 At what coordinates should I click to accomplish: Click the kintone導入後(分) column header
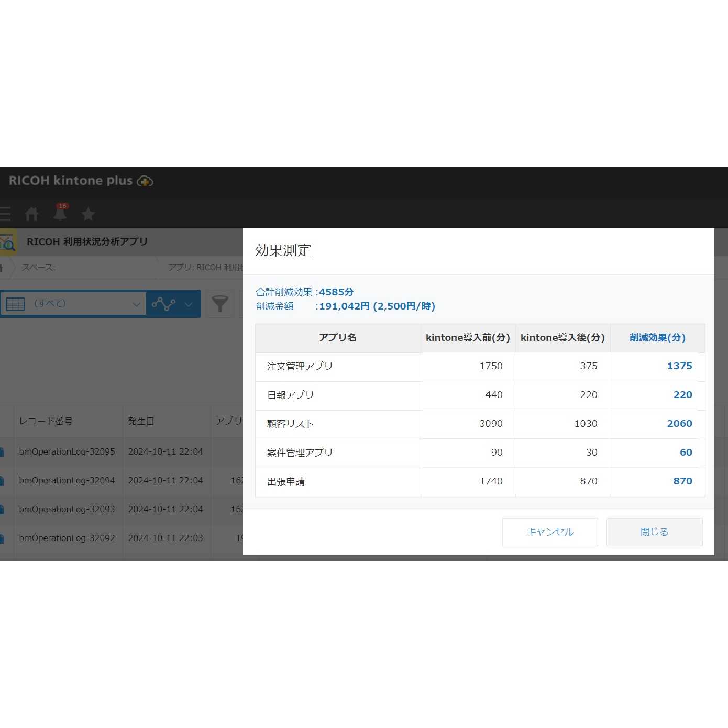pyautogui.click(x=562, y=338)
